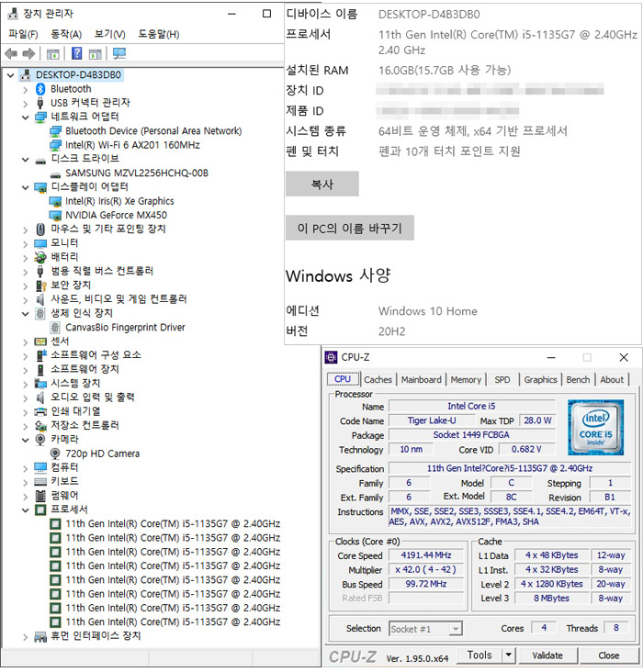Screen dimensions: 643x672
Task: Switch to the Graphics tab in CPU-Z
Action: click(x=540, y=380)
